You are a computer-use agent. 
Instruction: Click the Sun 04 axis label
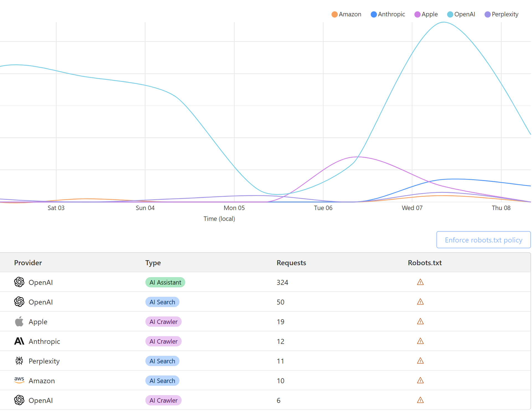click(145, 208)
